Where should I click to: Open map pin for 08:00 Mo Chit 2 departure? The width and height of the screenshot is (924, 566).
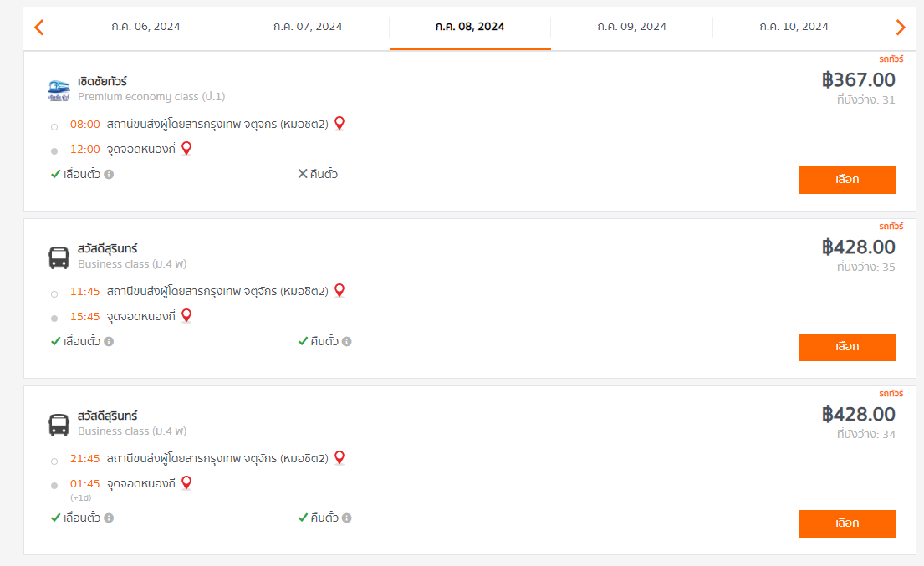click(339, 123)
